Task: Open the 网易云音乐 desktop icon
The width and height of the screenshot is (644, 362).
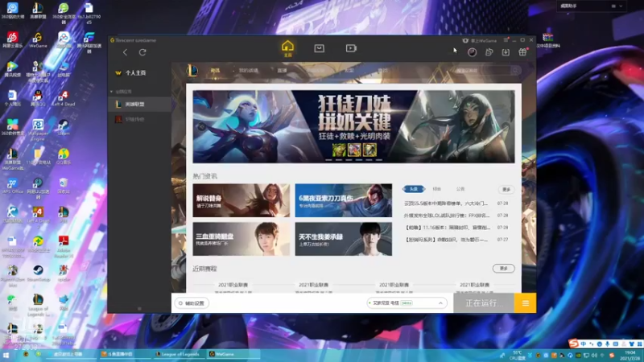Action: [12, 39]
